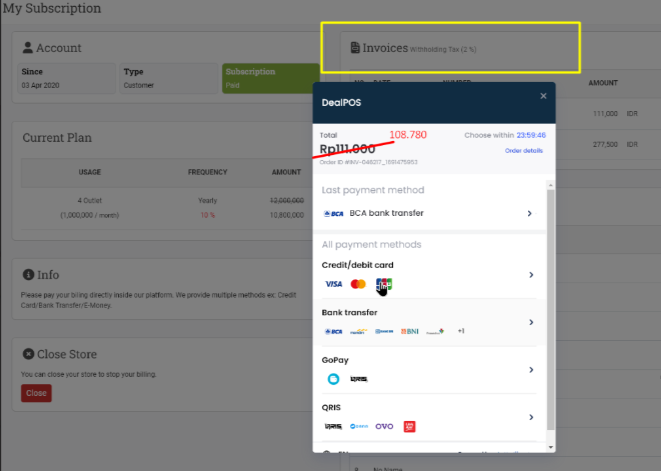Open BCA bank transfer chevron
661x471 pixels.
coord(529,213)
